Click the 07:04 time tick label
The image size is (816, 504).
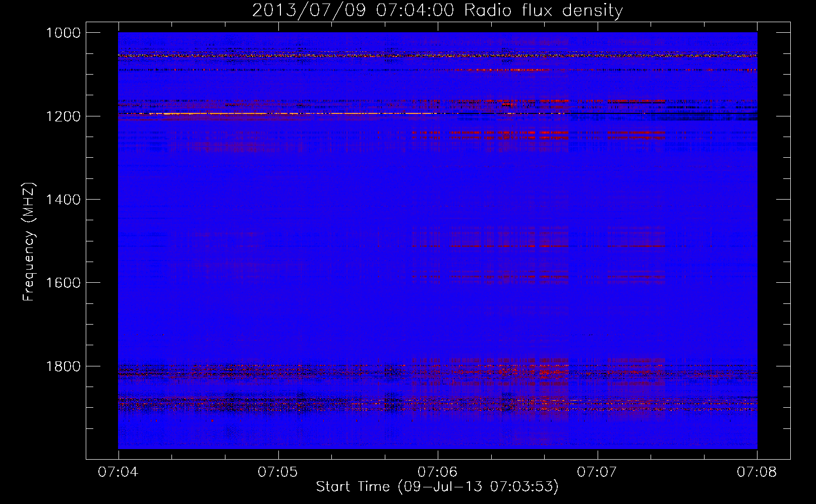118,472
